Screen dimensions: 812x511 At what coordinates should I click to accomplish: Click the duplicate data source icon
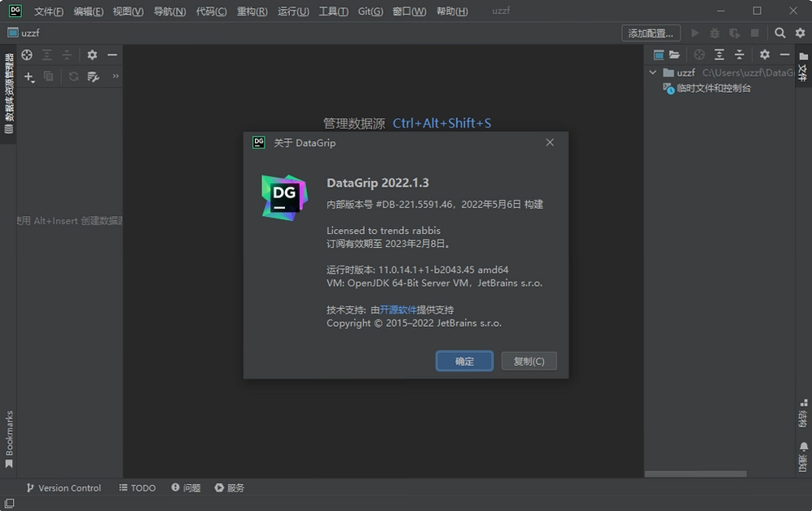[x=48, y=77]
